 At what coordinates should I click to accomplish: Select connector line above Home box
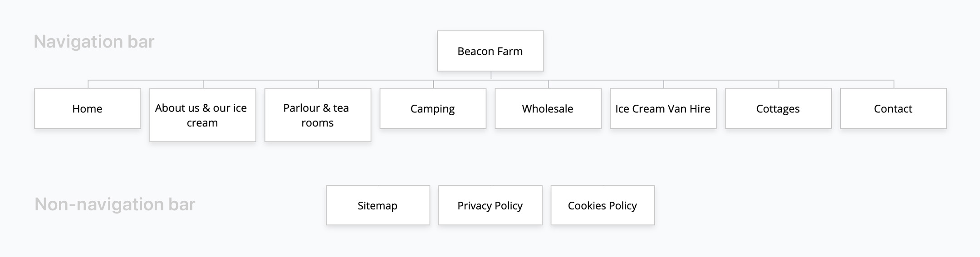point(88,84)
